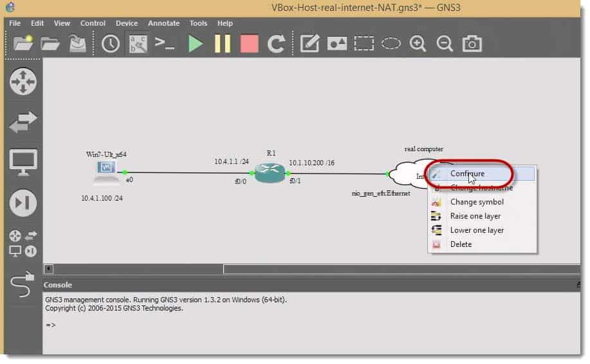The height and width of the screenshot is (364, 590).
Task: Select the Draw ellipse tool
Action: click(391, 44)
